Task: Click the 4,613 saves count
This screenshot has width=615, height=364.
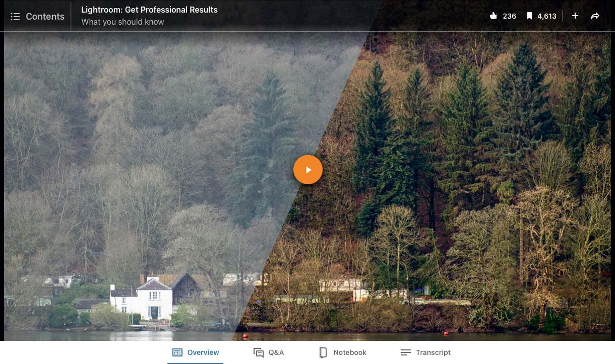Action: coord(547,16)
